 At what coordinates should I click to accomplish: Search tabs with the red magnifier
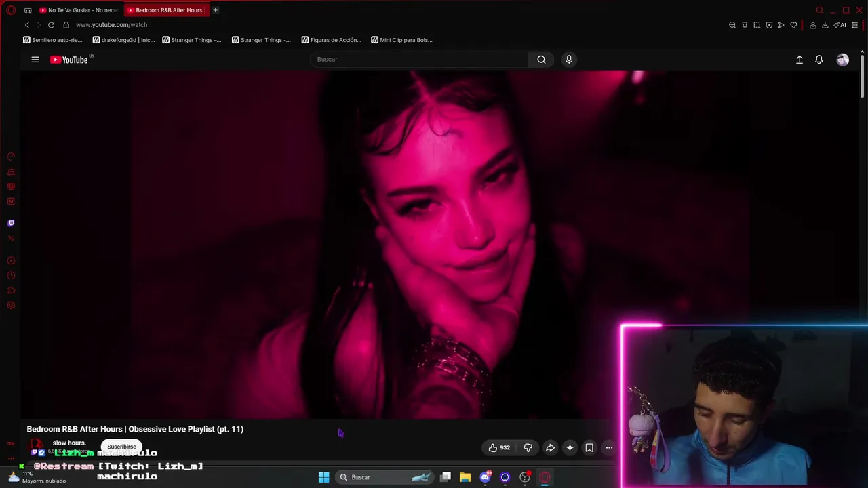(820, 10)
